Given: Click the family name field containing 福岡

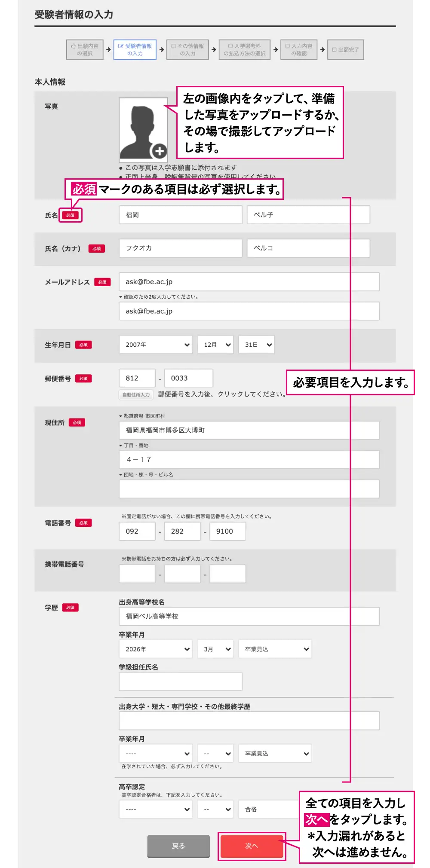Looking at the screenshot, I should (181, 215).
